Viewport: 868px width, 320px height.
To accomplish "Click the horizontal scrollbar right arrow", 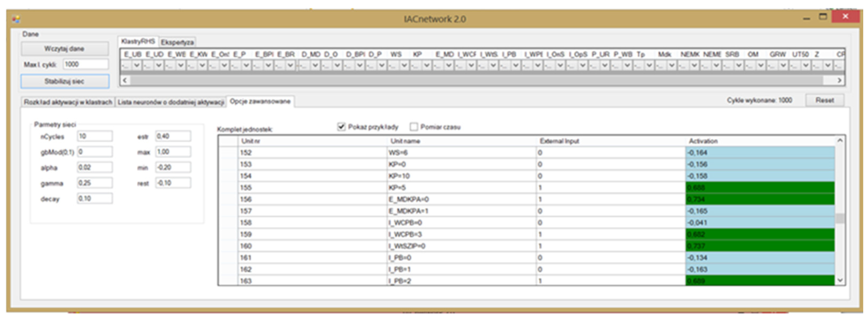I will point(839,81).
